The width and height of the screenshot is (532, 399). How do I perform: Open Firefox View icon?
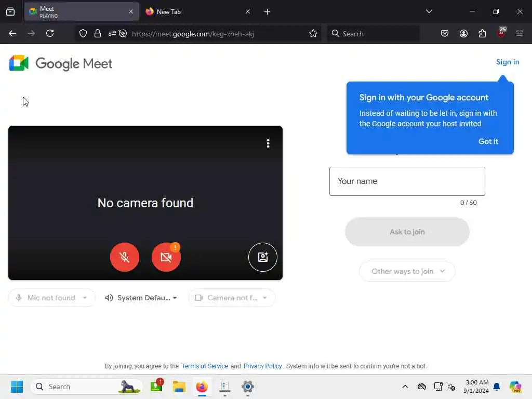point(10,12)
